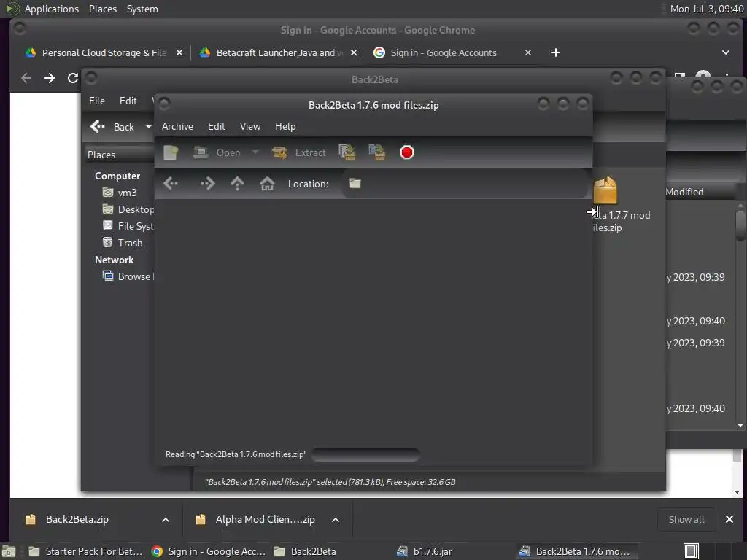
Task: Open the Edit menu in the Back2Beta window
Action: 128,101
